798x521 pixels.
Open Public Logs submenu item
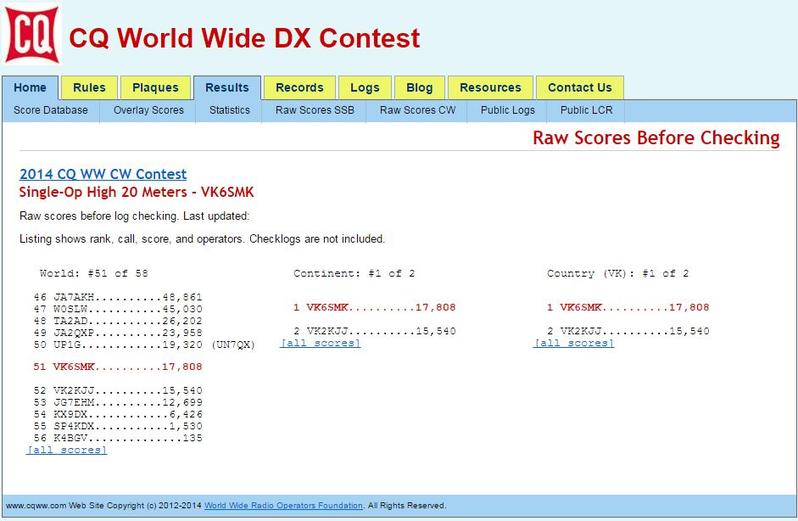tap(507, 110)
